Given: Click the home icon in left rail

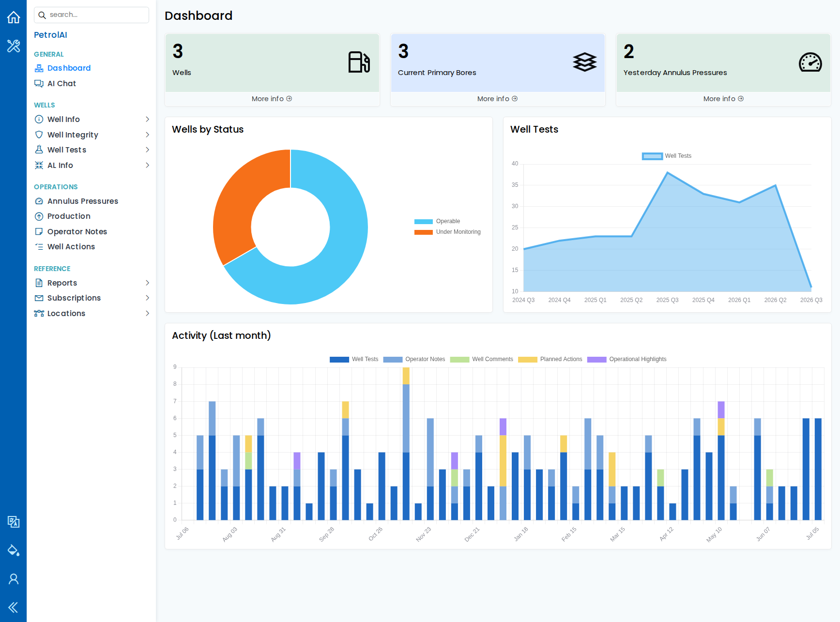Looking at the screenshot, I should tap(14, 17).
